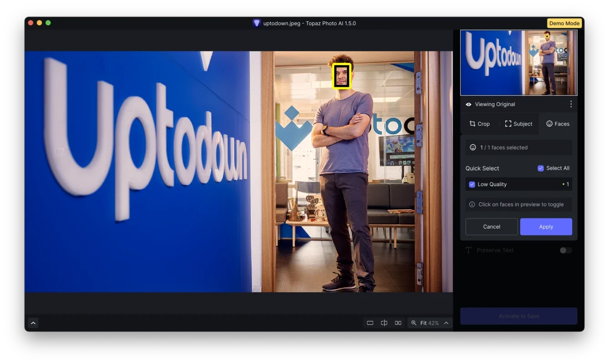Switch to the Subject tab
The image size is (609, 364).
click(x=518, y=124)
